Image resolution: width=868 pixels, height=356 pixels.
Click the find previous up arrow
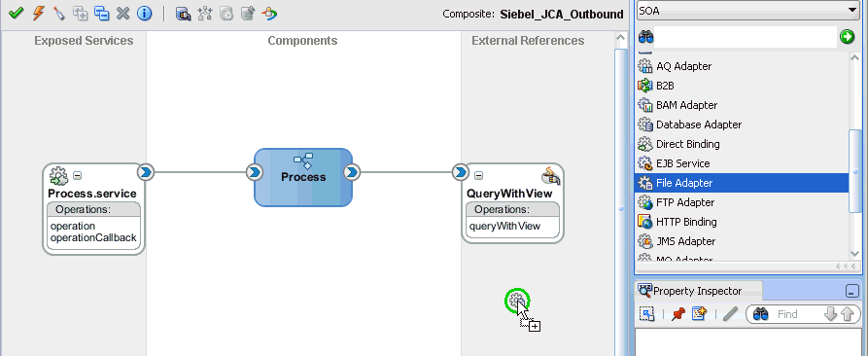click(847, 314)
